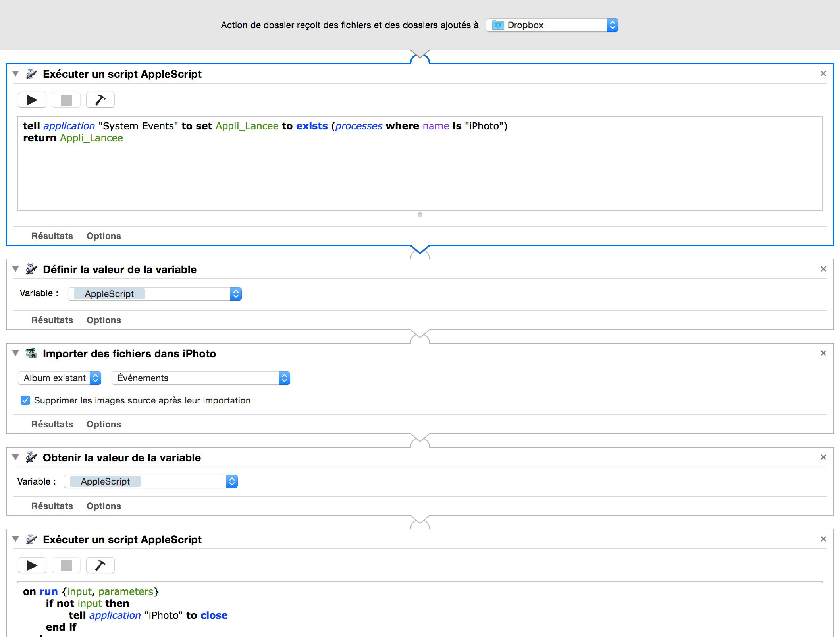Collapse the first Exécuter un script AppleScript action
The image size is (840, 637).
(x=15, y=73)
